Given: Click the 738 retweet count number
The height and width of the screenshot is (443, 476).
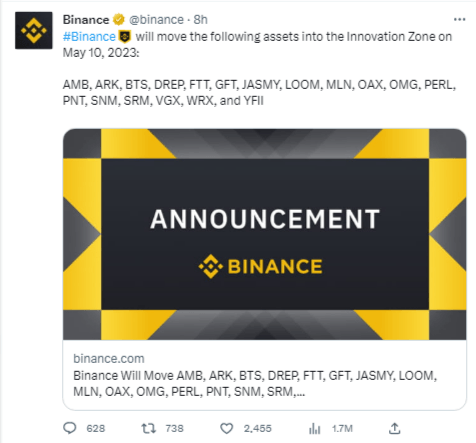Looking at the screenshot, I should (175, 428).
